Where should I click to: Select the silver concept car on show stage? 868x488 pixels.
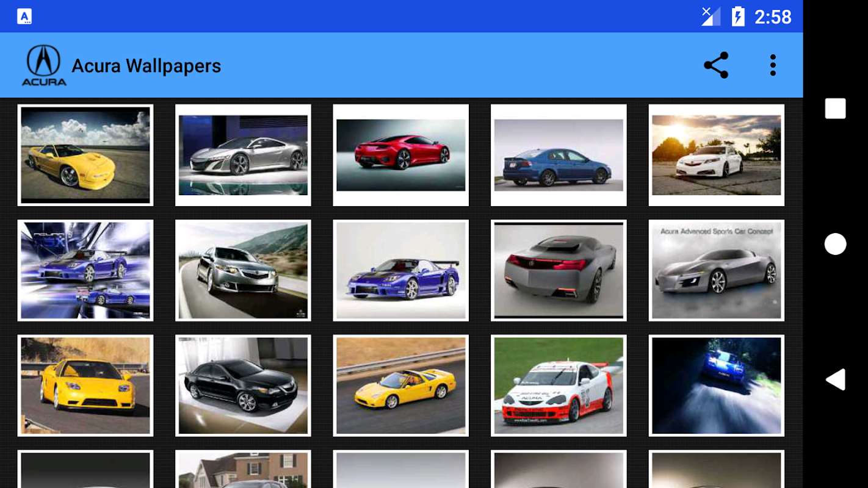pyautogui.click(x=243, y=155)
